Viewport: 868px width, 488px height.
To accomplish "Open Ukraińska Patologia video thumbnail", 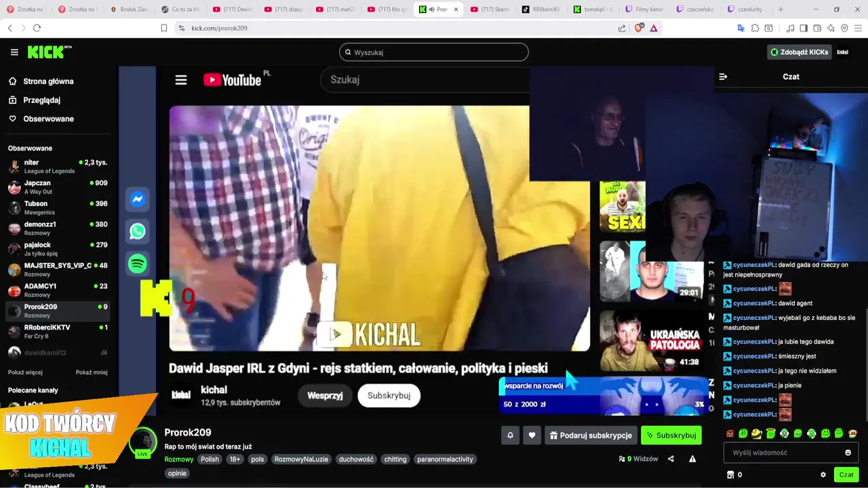I will [651, 340].
